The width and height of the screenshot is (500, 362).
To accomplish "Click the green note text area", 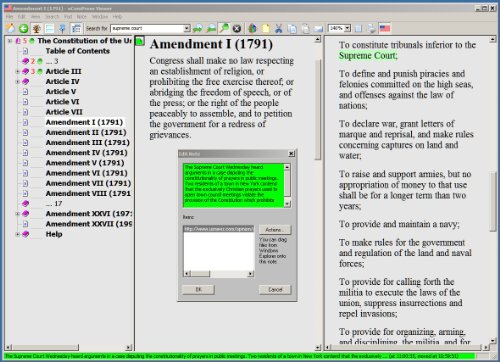I will pyautogui.click(x=233, y=185).
